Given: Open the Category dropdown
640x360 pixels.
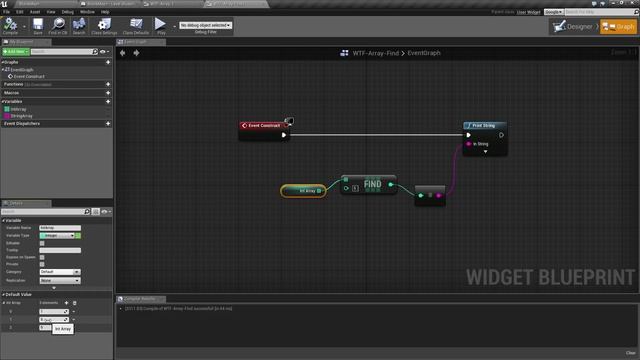Looking at the screenshot, I should coord(60,272).
